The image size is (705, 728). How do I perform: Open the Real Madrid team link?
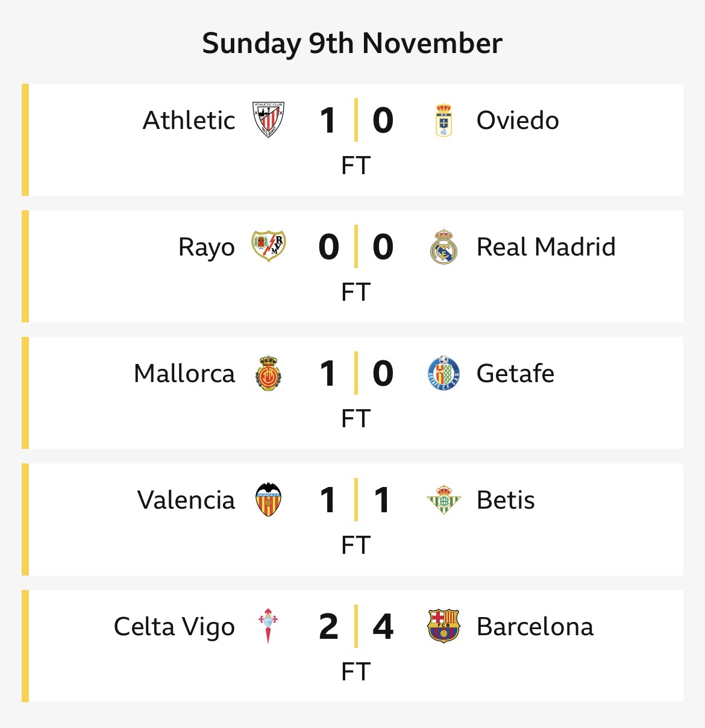point(546,247)
